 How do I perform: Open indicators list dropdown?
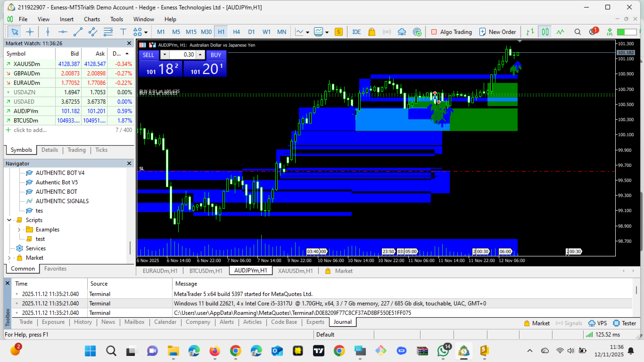click(x=327, y=32)
